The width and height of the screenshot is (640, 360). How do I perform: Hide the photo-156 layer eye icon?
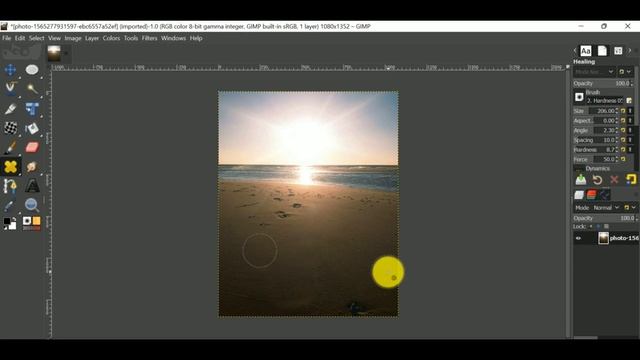click(578, 238)
